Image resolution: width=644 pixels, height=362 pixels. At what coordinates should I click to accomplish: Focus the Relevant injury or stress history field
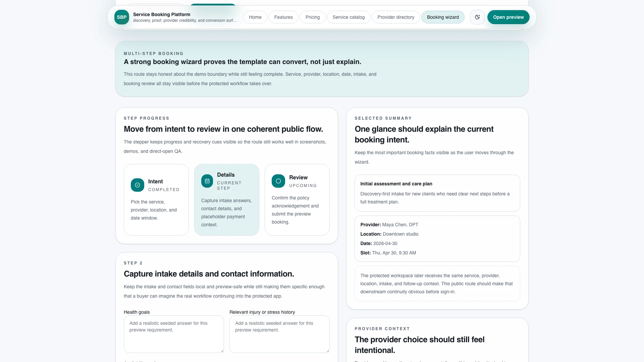pos(279,334)
